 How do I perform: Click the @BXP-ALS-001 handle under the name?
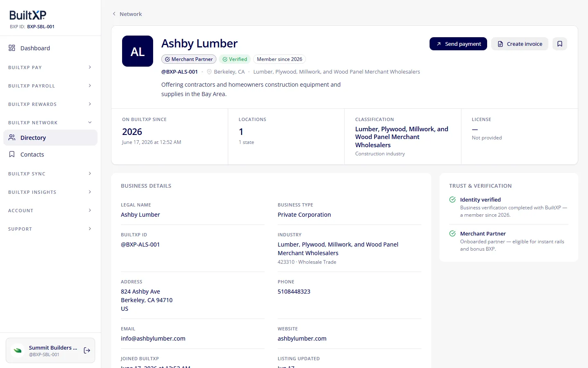pos(179,72)
